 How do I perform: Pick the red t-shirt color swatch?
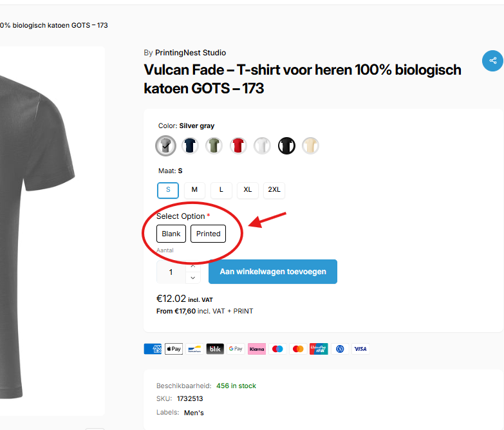pyautogui.click(x=238, y=145)
